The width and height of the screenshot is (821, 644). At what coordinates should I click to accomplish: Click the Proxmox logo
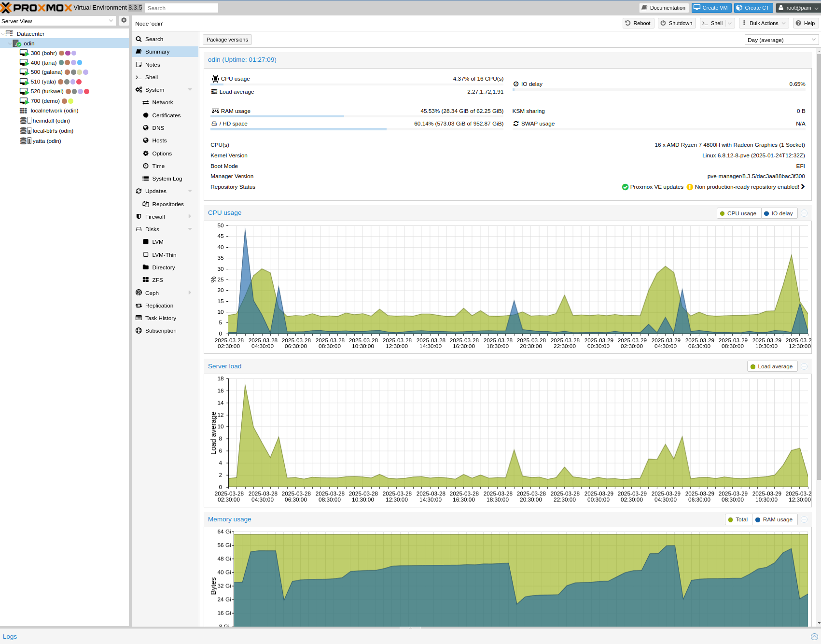pyautogui.click(x=36, y=8)
